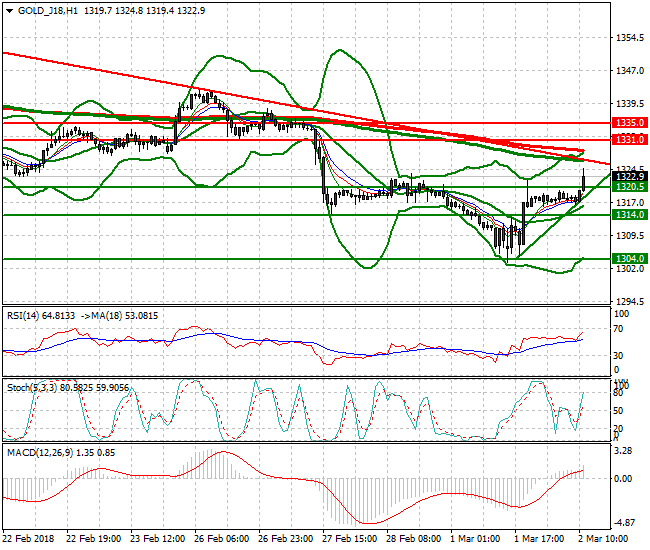Click the MACD(12,26,9) 1.35 0.85 label
The image size is (650, 550).
(x=61, y=453)
